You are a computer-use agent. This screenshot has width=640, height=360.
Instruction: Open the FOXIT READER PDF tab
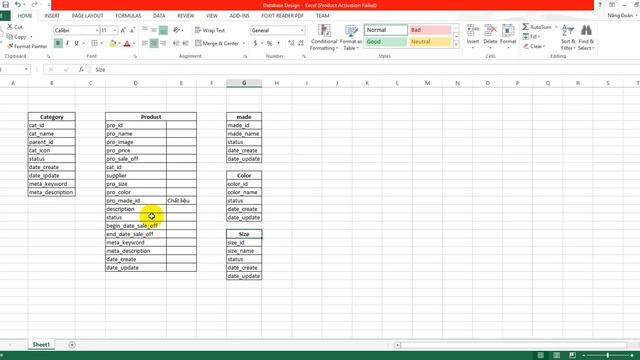point(282,16)
